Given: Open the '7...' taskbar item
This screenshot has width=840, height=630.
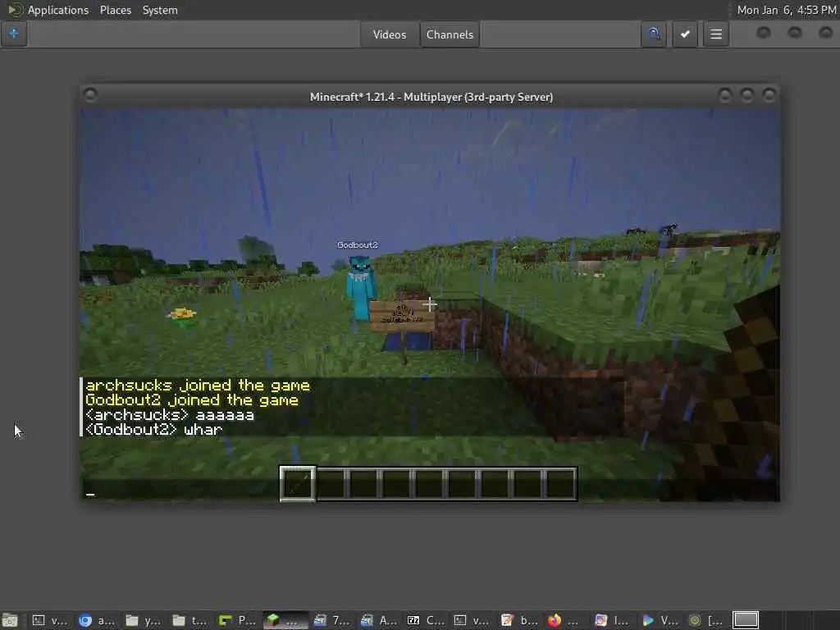Looking at the screenshot, I should (x=333, y=620).
